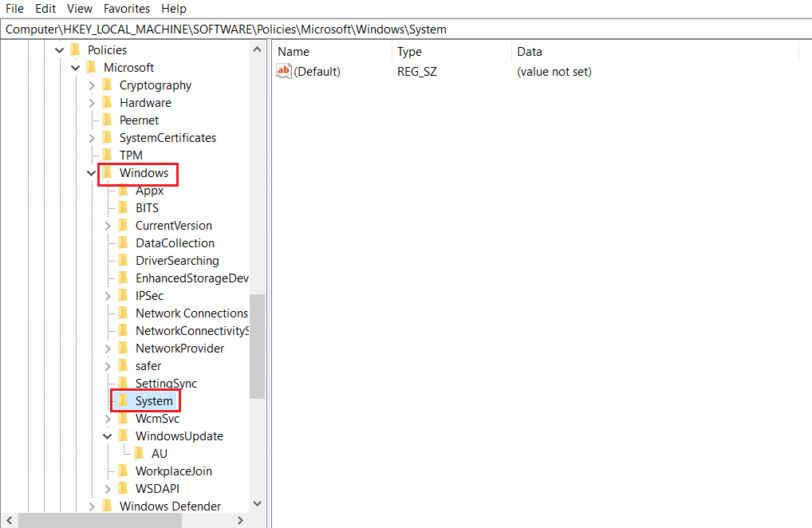Open the Help menu
Image resolution: width=812 pixels, height=528 pixels.
pos(173,9)
